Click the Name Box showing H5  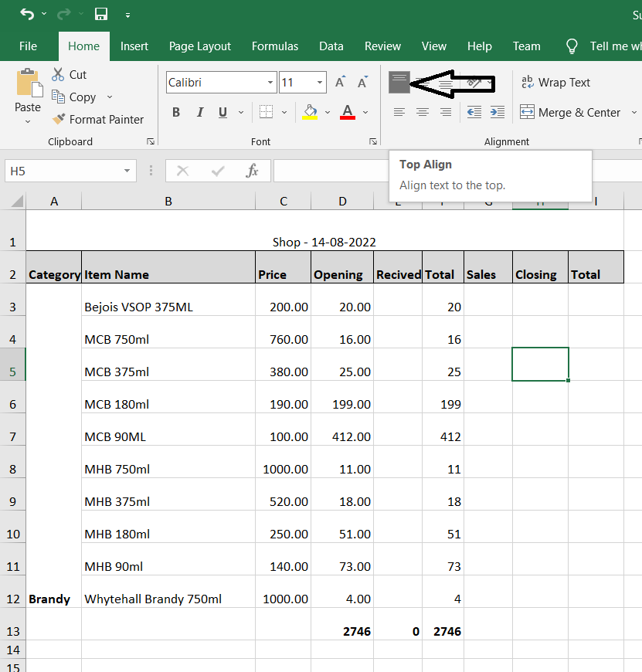tap(64, 171)
